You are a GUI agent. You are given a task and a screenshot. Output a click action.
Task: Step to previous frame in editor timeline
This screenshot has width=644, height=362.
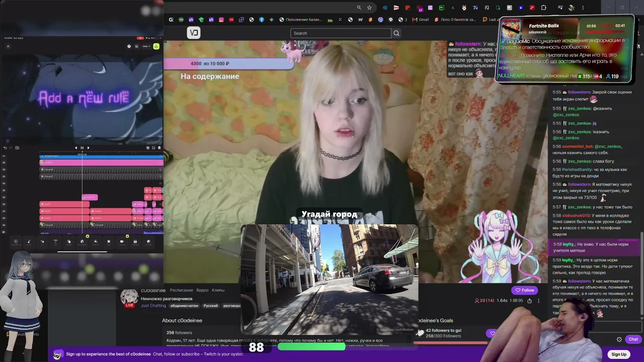76,148
